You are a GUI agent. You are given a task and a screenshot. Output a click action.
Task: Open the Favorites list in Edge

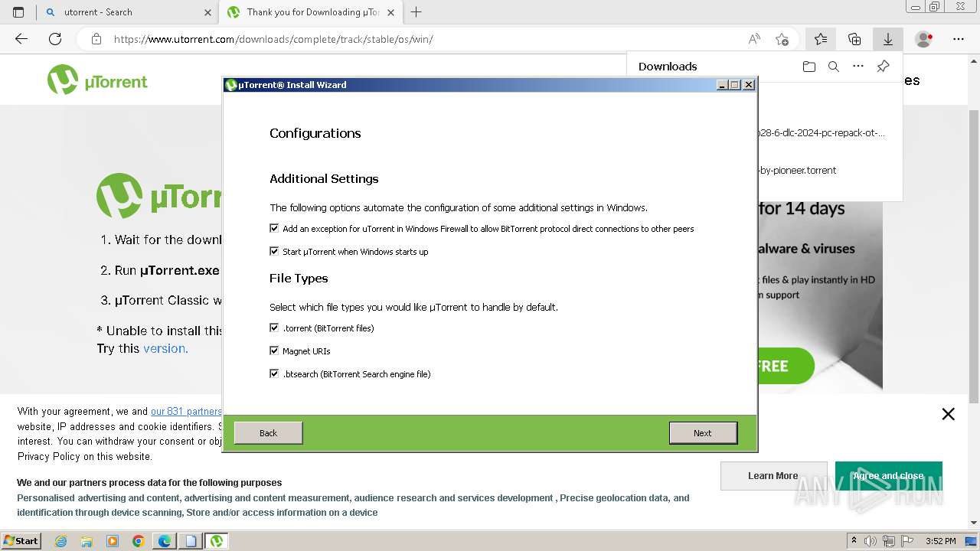[x=821, y=39]
